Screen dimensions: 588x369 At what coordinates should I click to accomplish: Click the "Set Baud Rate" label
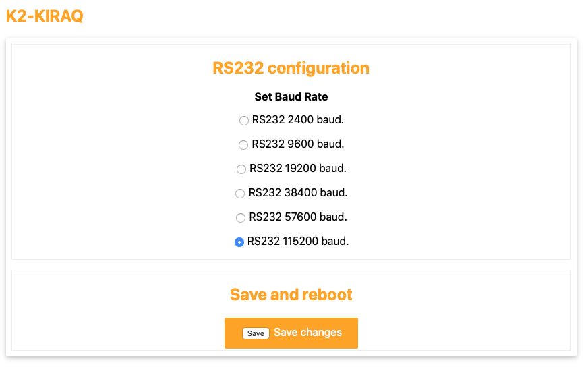[291, 97]
